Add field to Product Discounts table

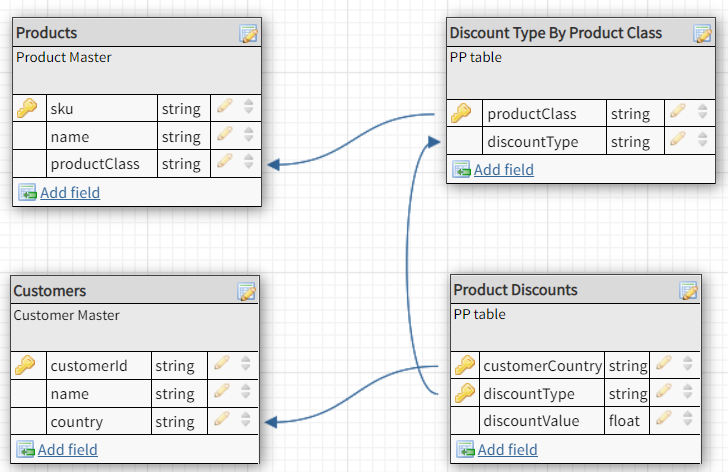click(x=507, y=449)
